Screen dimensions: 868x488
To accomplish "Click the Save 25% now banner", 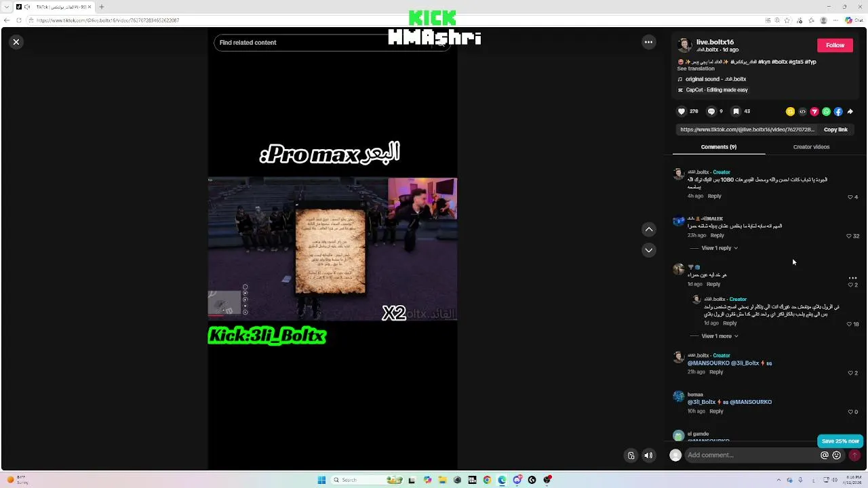I will click(x=840, y=441).
